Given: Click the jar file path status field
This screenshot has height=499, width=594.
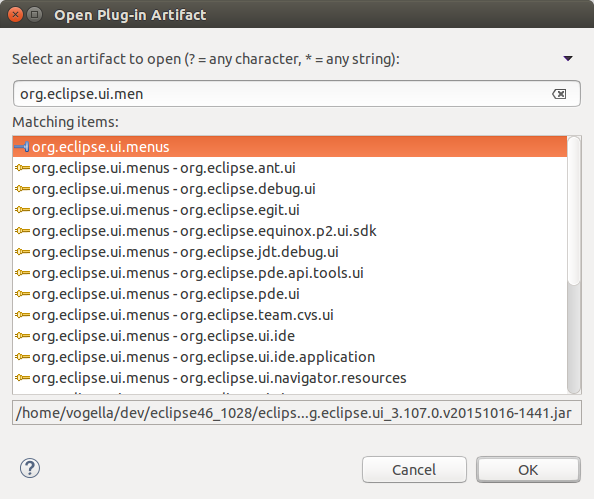Looking at the screenshot, I should point(297,413).
